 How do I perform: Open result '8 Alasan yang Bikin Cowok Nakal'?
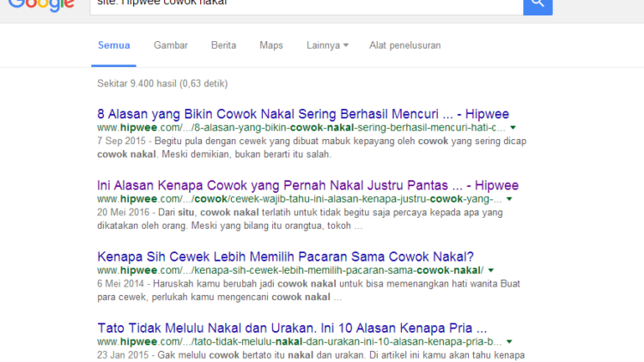[x=303, y=114]
